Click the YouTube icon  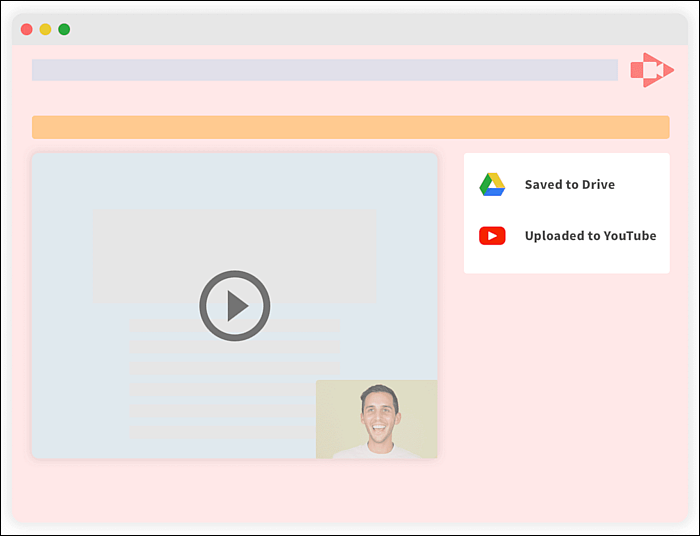492,236
